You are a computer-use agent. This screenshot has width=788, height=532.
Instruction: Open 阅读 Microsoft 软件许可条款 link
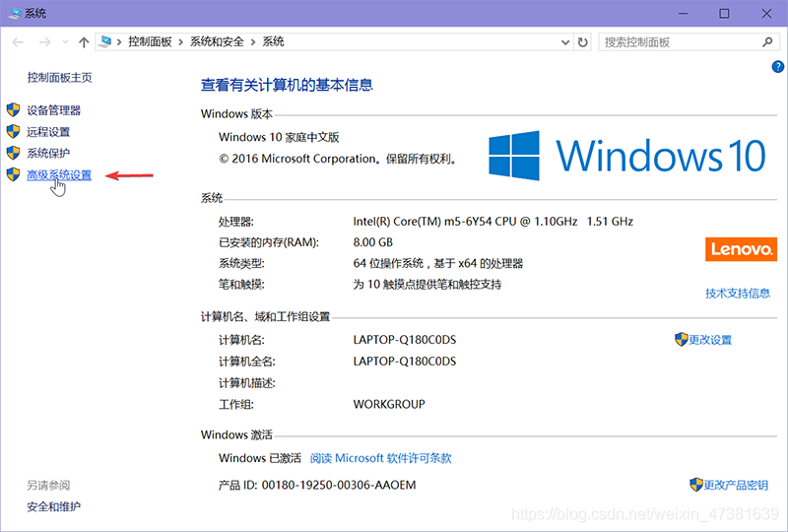[380, 458]
